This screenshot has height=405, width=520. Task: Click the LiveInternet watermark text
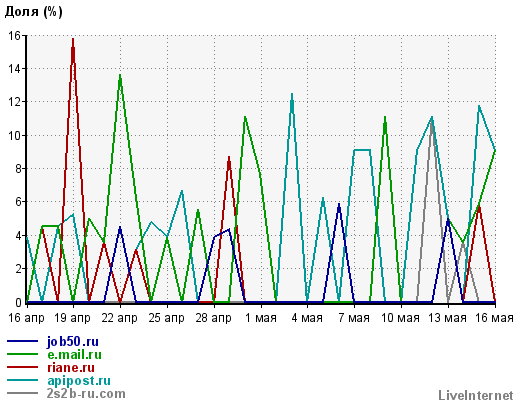tap(476, 396)
